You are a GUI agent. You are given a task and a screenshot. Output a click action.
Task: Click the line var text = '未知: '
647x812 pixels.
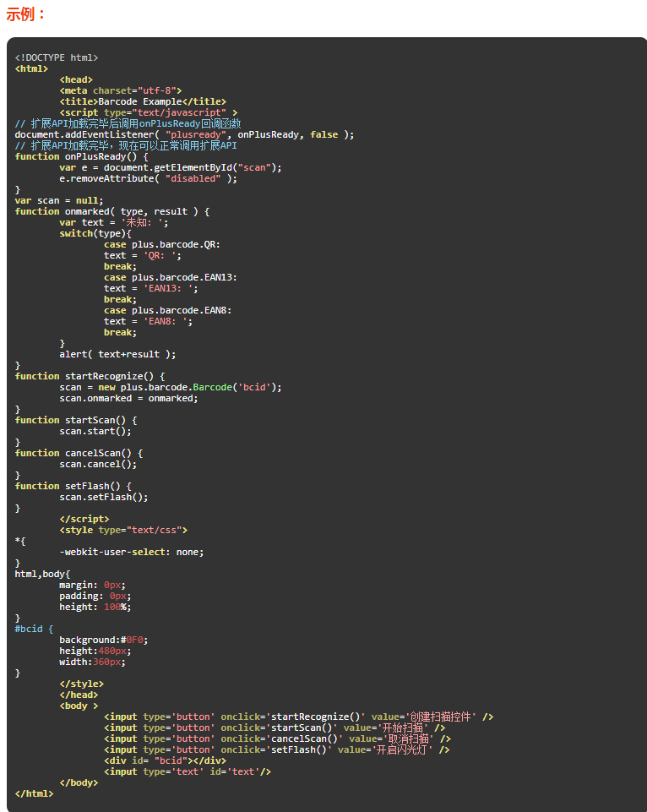coord(114,223)
